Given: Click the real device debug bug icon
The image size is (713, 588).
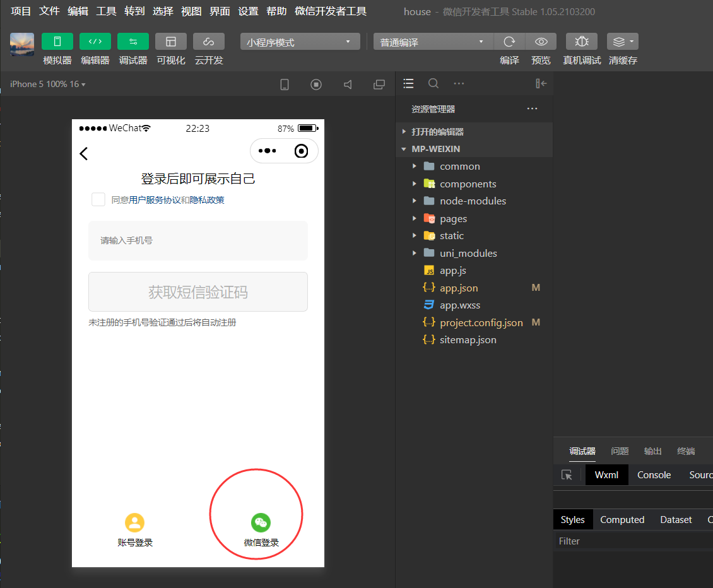Looking at the screenshot, I should coord(582,42).
